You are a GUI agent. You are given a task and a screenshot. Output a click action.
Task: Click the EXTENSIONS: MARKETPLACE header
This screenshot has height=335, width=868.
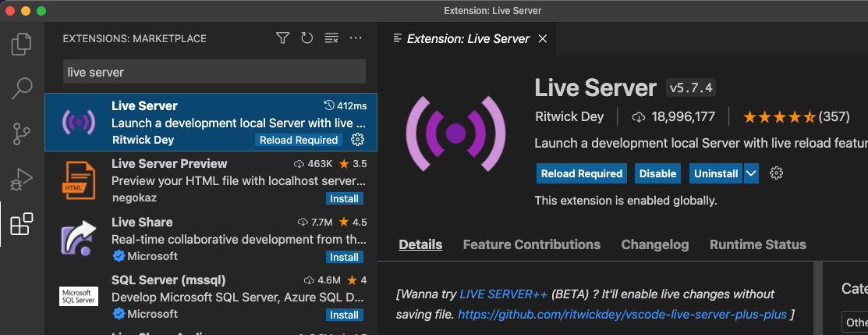click(134, 38)
